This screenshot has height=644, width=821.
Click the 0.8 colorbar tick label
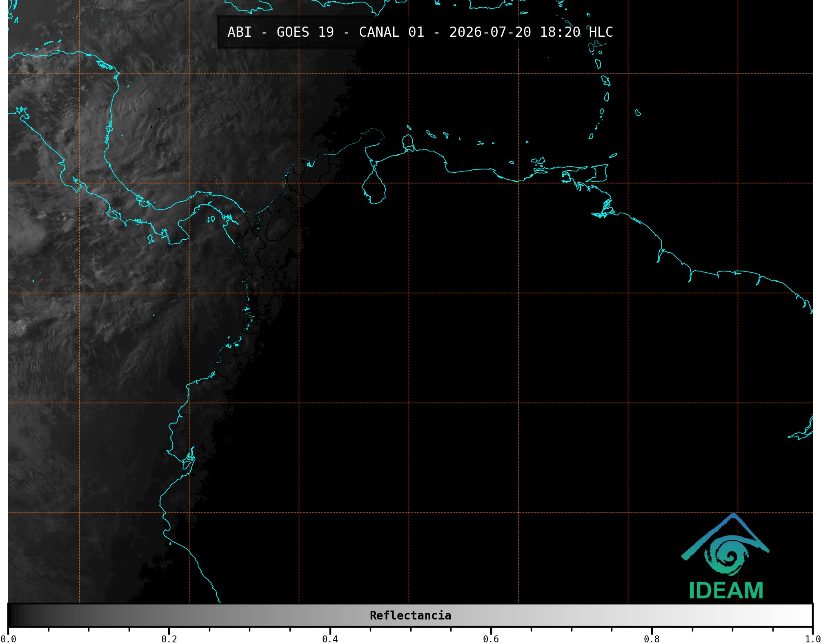(x=652, y=639)
